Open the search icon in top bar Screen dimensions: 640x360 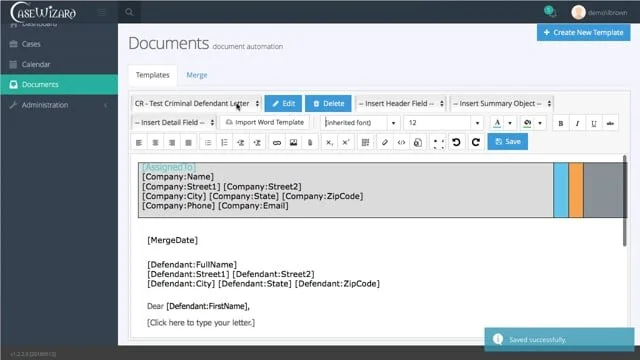pyautogui.click(x=129, y=12)
